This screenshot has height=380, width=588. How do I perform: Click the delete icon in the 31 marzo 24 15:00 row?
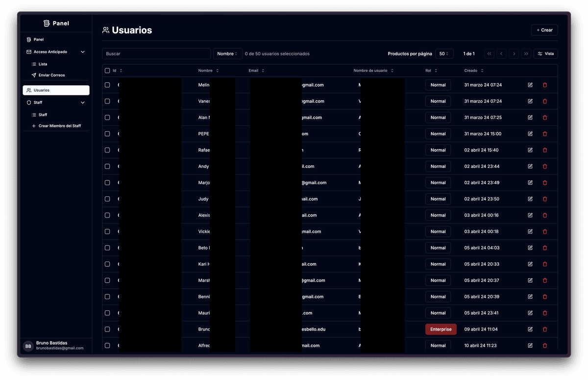point(545,134)
